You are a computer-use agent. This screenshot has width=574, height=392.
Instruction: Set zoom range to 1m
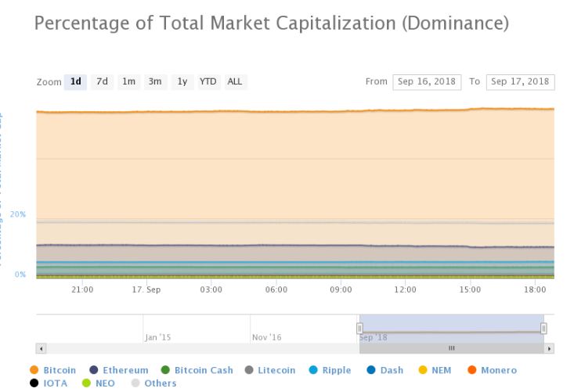(128, 81)
